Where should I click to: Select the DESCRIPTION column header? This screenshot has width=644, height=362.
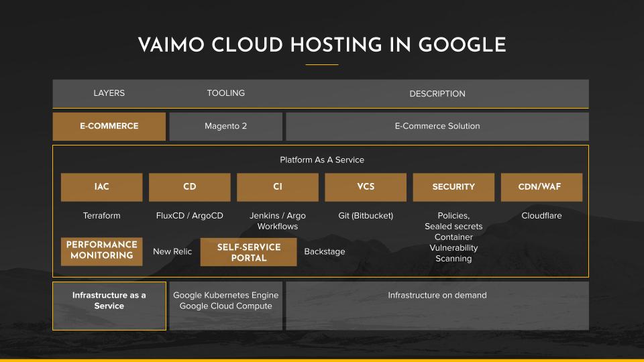pos(437,94)
